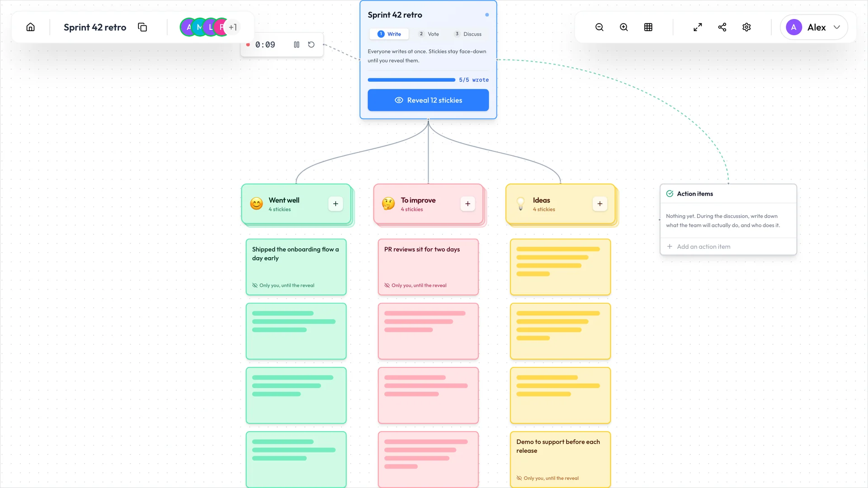Open sticky 'PR reviews sit for two days'
This screenshot has width=868, height=488.
pyautogui.click(x=428, y=267)
